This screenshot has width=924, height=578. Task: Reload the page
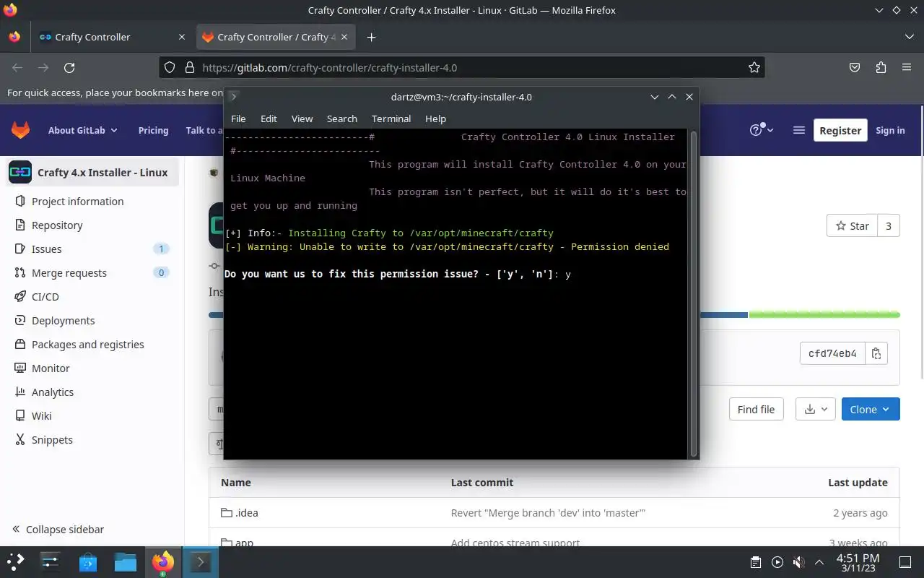click(x=69, y=67)
